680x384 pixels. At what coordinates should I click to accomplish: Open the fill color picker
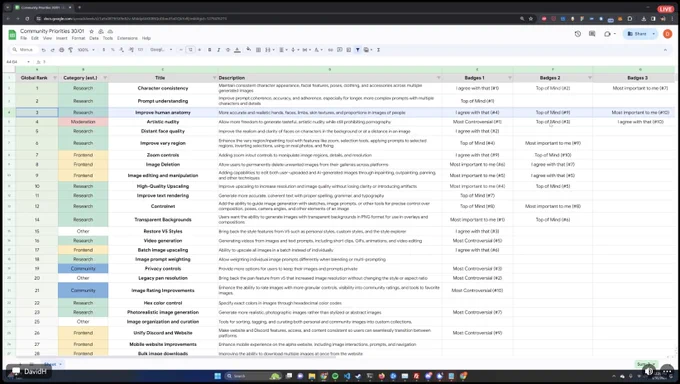248,49
